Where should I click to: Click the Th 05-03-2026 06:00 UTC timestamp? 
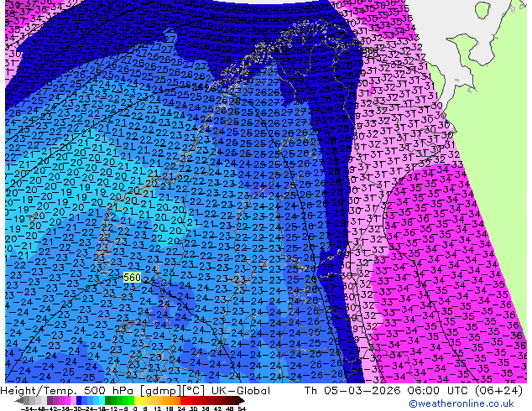click(388, 391)
